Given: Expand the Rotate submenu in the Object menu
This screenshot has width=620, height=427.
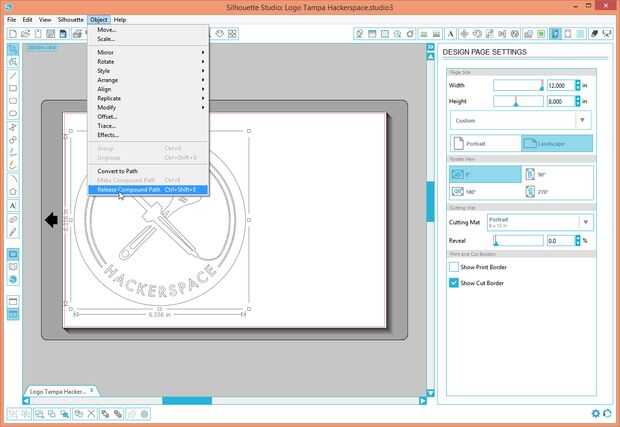Looking at the screenshot, I should click(x=149, y=62).
